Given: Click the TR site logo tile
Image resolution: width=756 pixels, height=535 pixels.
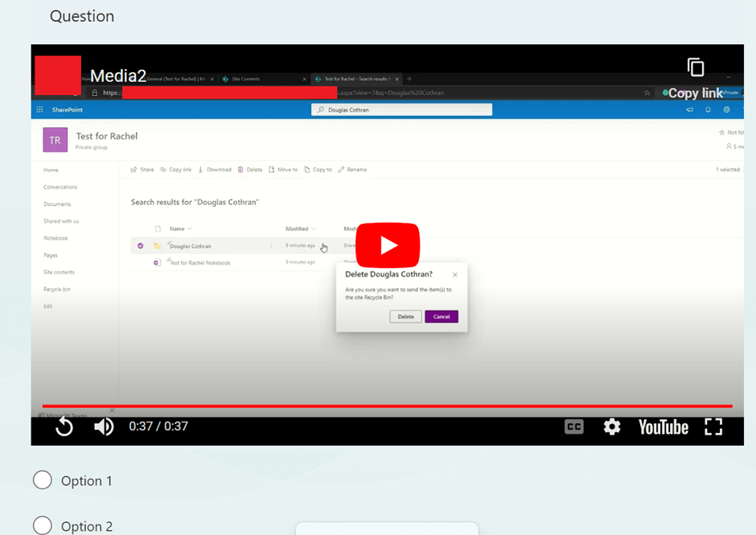Looking at the screenshot, I should point(55,140).
